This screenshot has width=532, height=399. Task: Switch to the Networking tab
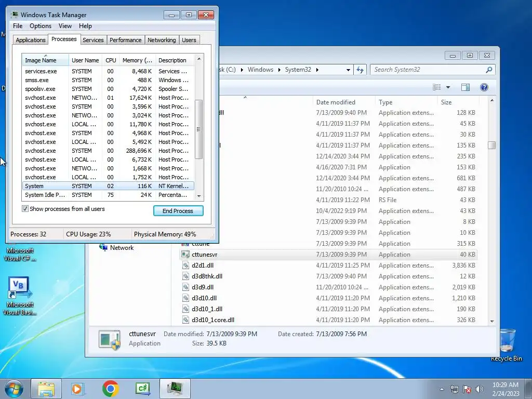(x=162, y=40)
